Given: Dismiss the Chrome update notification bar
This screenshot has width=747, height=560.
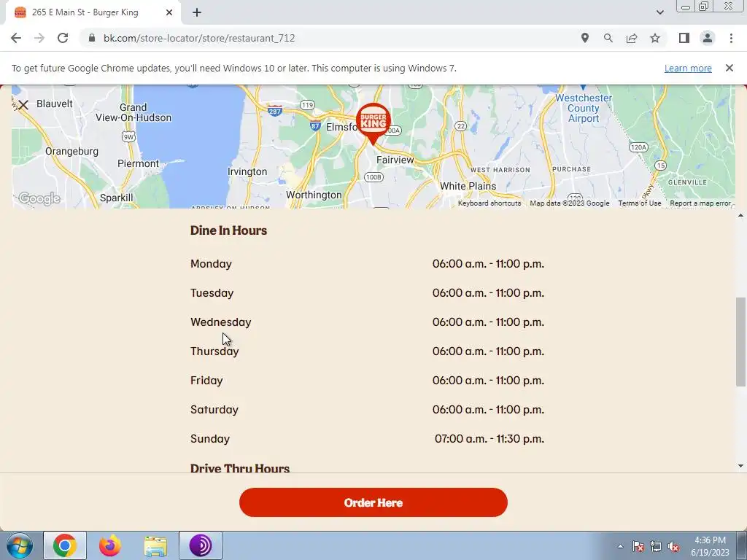Looking at the screenshot, I should click(x=729, y=68).
